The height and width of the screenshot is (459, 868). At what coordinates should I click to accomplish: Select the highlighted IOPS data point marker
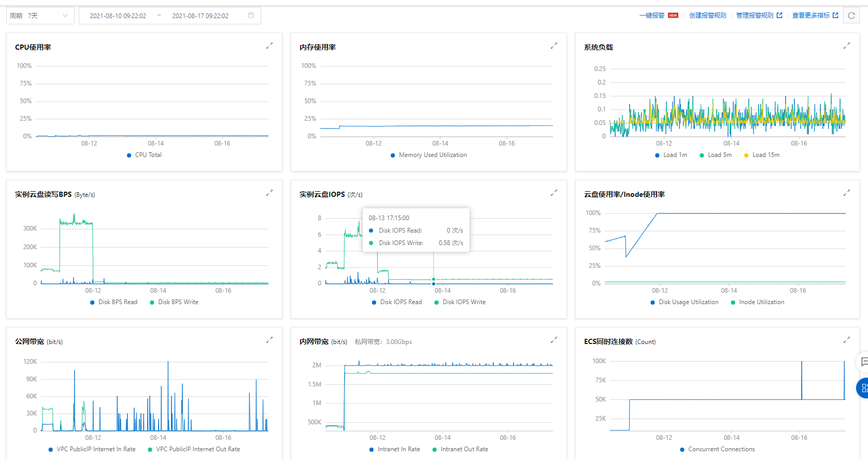[x=434, y=279]
